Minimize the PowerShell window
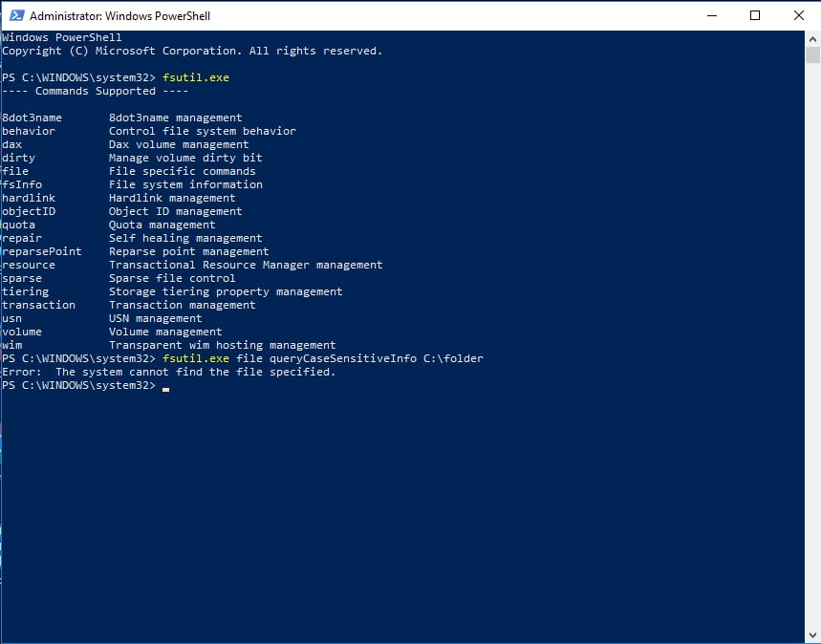The width and height of the screenshot is (821, 644). [712, 15]
